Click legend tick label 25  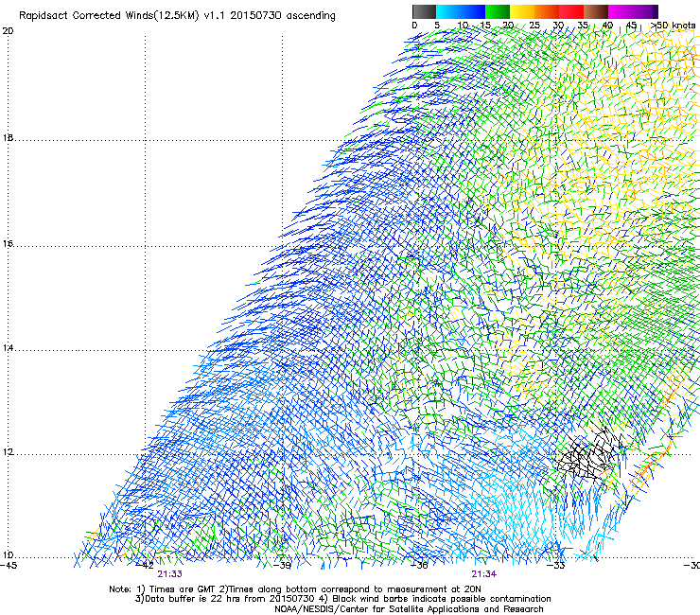click(534, 26)
